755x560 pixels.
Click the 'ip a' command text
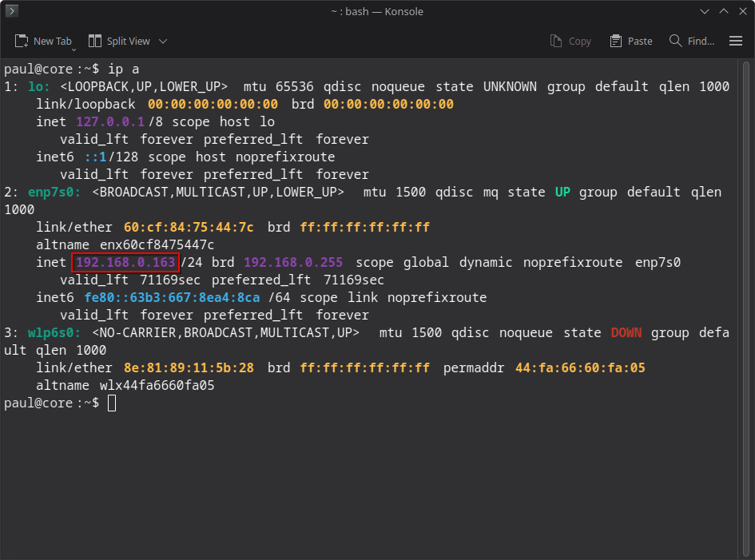[123, 70]
